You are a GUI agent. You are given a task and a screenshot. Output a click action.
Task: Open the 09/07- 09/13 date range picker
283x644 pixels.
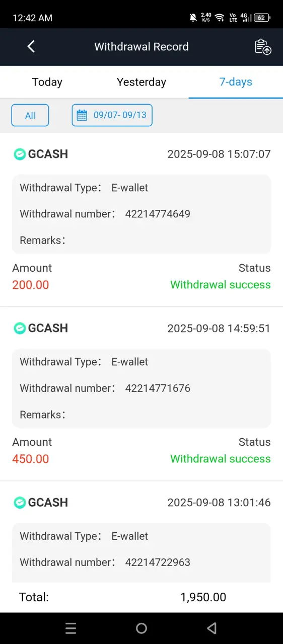112,115
